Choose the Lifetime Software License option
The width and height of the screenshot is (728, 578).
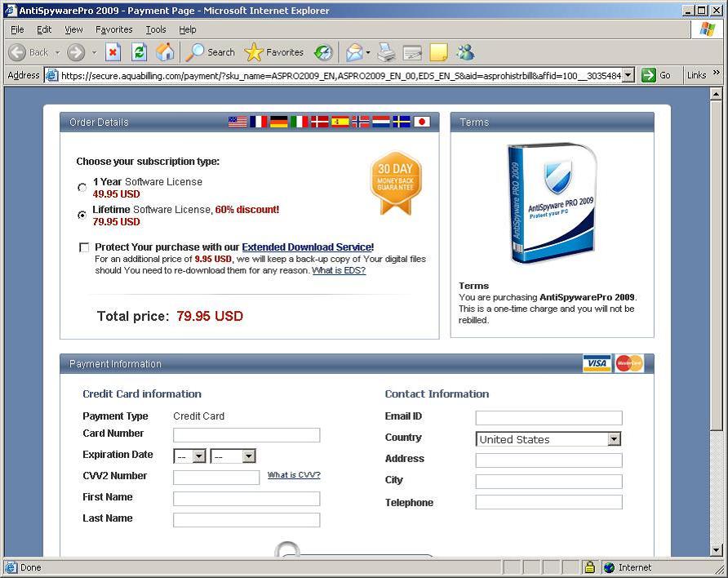[82, 215]
